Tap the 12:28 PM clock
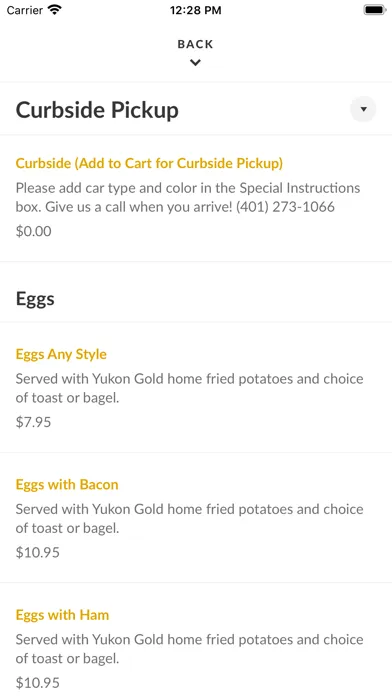Viewport: 392px width, 696px height. [x=196, y=10]
